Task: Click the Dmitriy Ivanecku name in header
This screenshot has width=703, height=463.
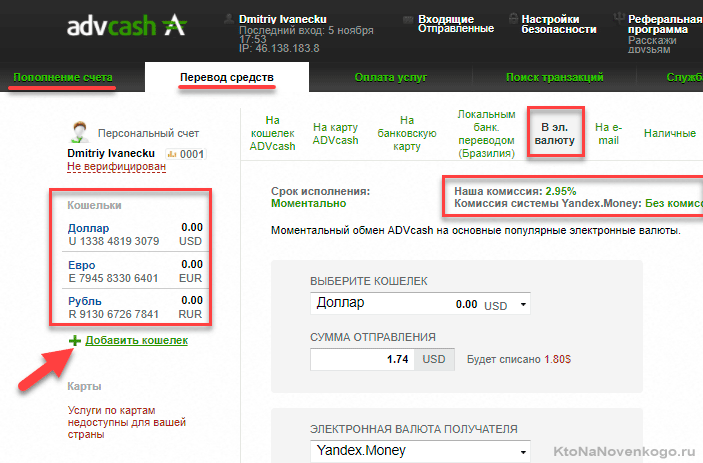Action: pos(283,19)
